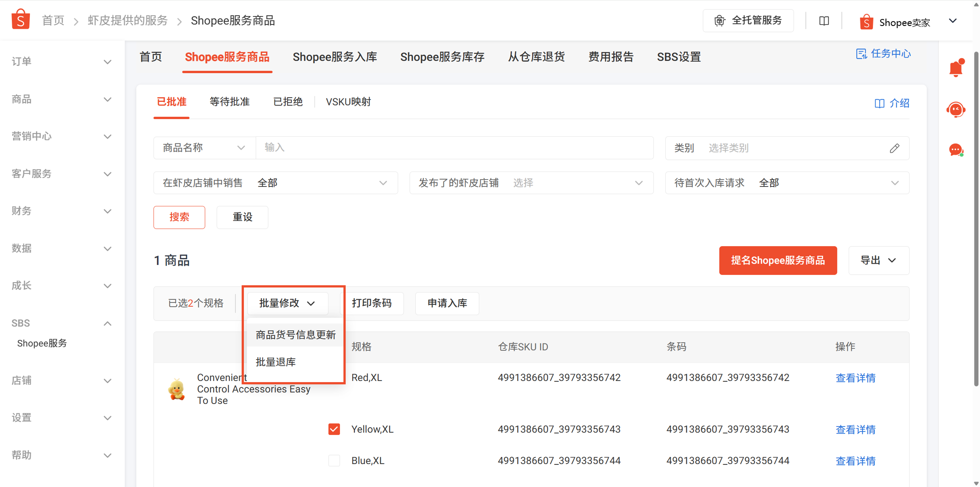Select the 等待批准 sub-tab
The image size is (980, 487).
(x=230, y=102)
